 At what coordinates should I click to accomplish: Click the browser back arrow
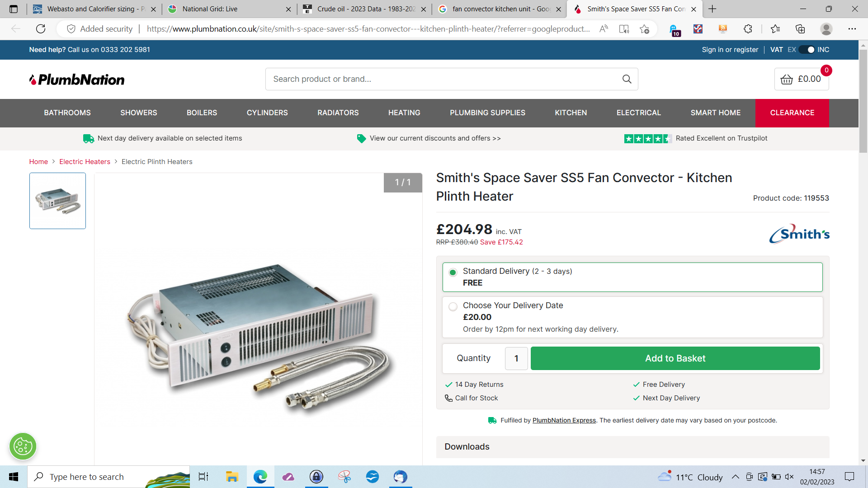coord(16,29)
